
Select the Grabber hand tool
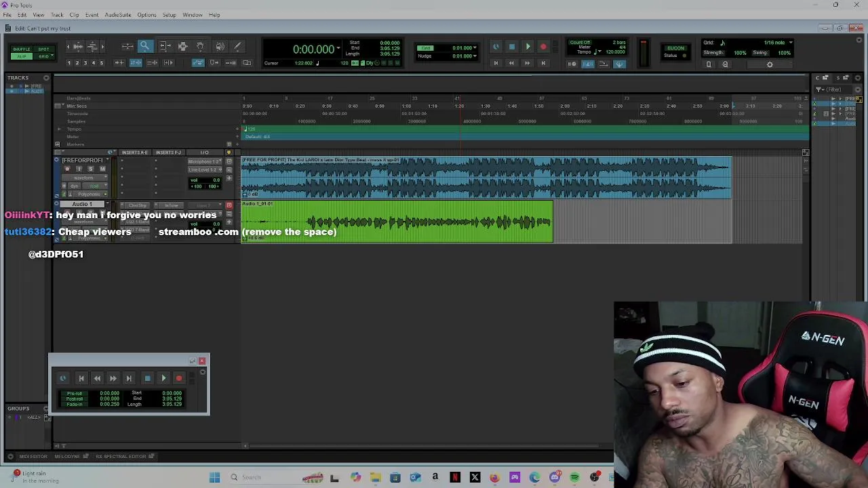click(200, 46)
